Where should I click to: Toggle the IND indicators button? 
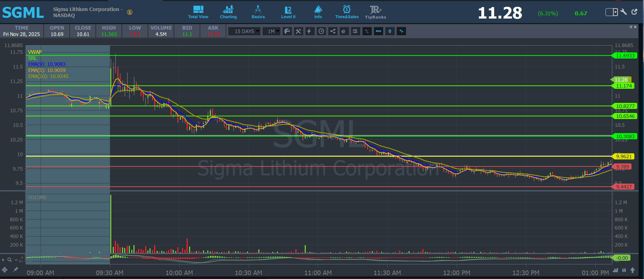tap(378, 31)
